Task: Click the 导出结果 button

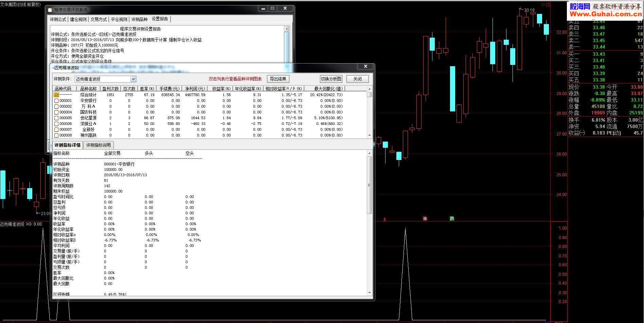Action: (x=278, y=79)
